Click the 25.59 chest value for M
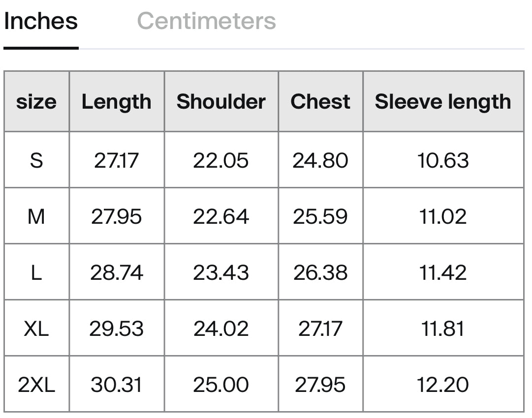The image size is (532, 418). [x=320, y=217]
